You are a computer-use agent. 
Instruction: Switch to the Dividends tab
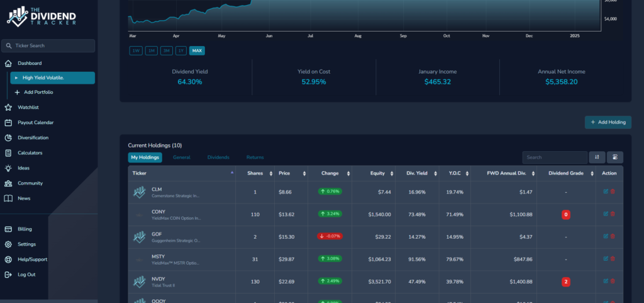pos(218,157)
